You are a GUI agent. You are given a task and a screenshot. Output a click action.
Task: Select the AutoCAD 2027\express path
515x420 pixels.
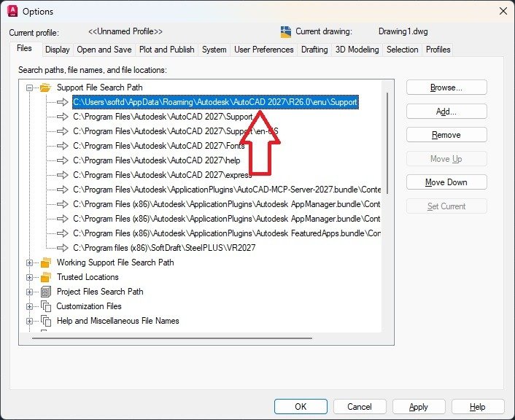click(163, 175)
